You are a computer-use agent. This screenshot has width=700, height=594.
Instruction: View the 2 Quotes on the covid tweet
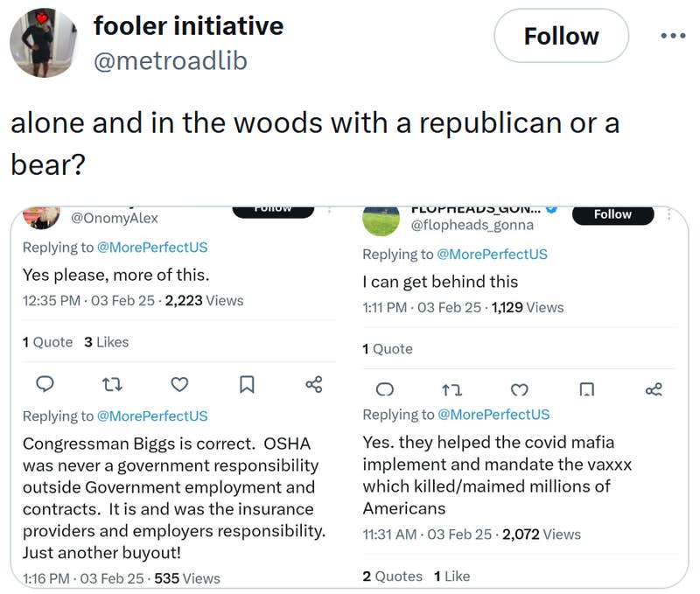(392, 576)
